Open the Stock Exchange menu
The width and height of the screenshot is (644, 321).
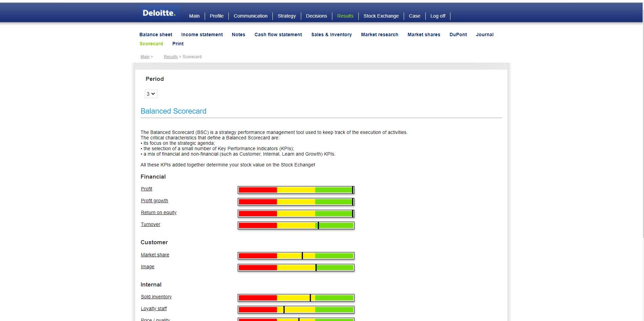click(381, 16)
